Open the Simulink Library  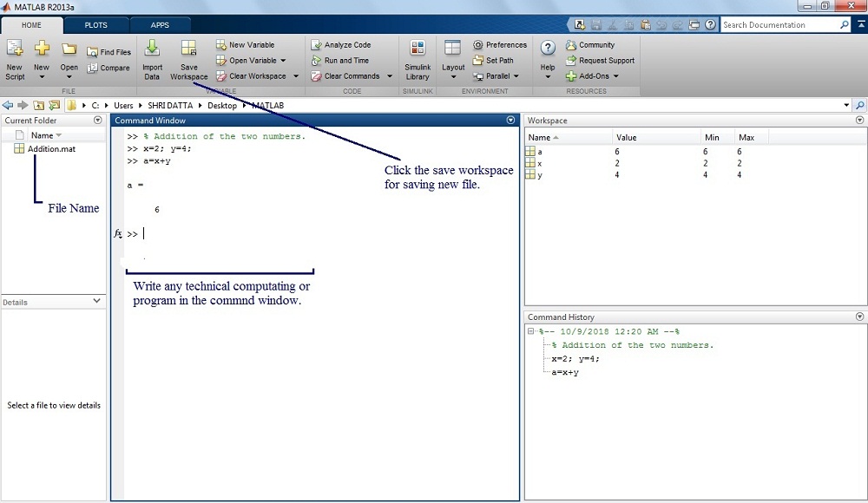(418, 49)
